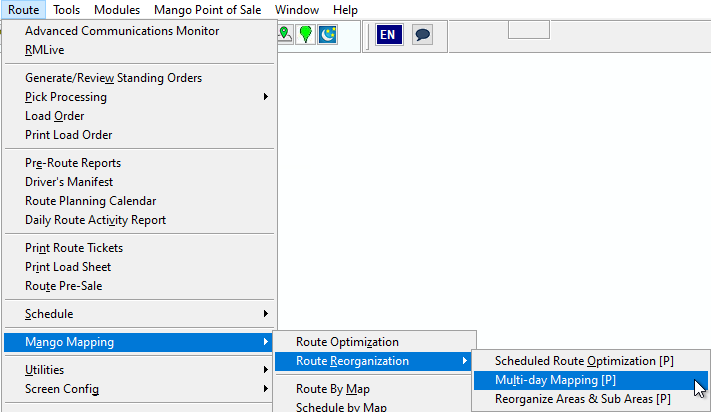Select RMLive from Route menu
Screen dimensions: 711x412
point(140,50)
